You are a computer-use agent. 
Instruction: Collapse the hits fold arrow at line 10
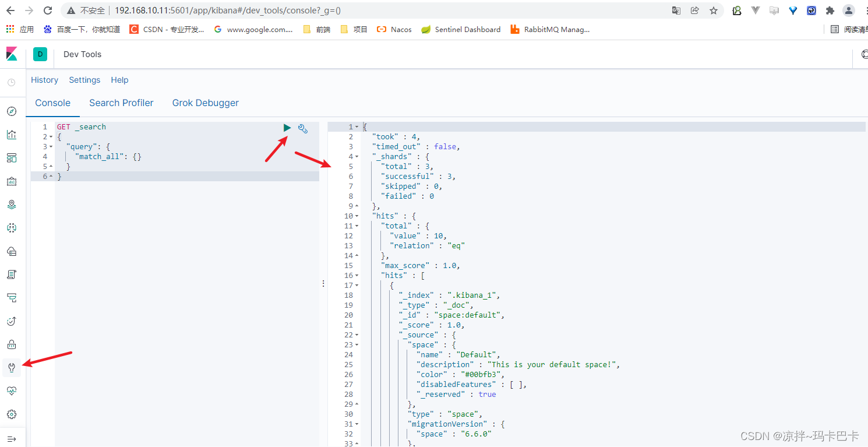click(x=357, y=216)
